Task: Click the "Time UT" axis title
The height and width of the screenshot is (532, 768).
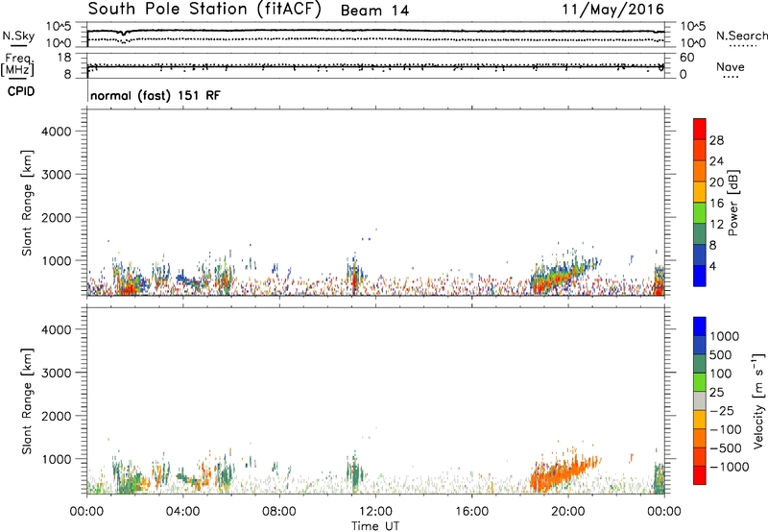Action: pos(375,526)
